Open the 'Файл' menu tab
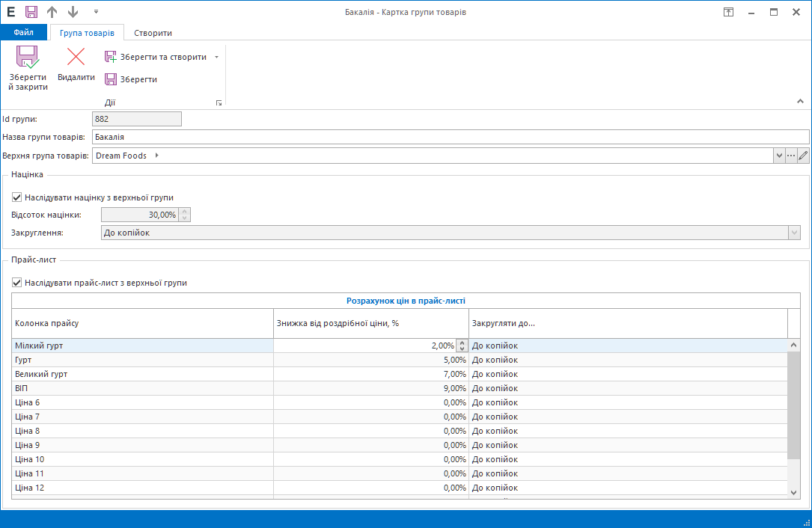Viewport: 812px width, 528px height. (x=24, y=33)
